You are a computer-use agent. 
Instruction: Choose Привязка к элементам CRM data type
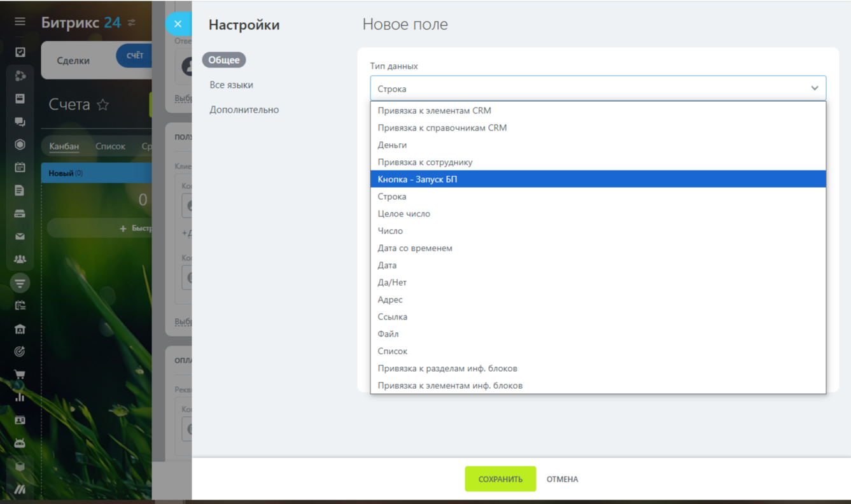[x=434, y=111]
